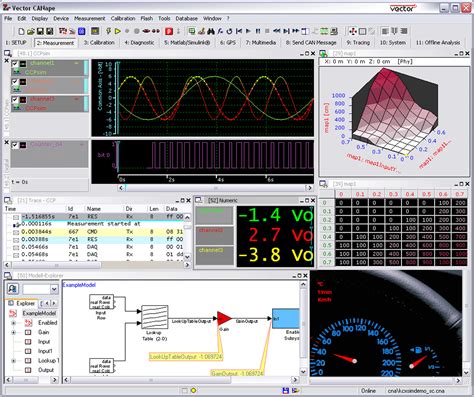
Task: Toggle the channel3 checkbox in graph legend
Action: point(15,99)
